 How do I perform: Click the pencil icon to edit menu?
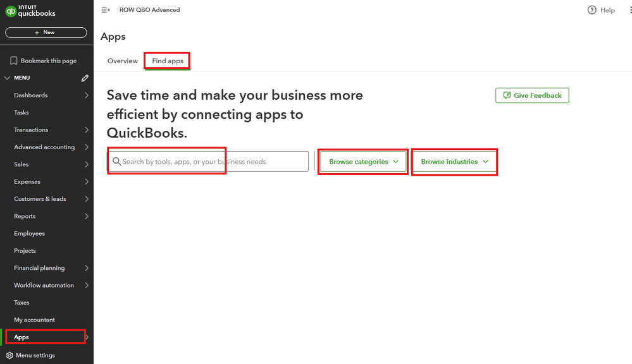coord(85,78)
